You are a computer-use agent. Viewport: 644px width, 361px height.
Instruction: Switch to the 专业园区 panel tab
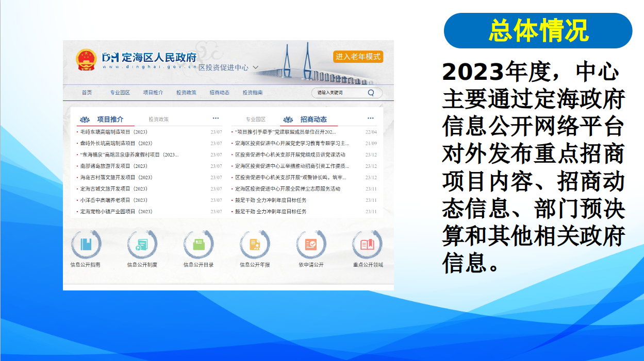coord(255,119)
